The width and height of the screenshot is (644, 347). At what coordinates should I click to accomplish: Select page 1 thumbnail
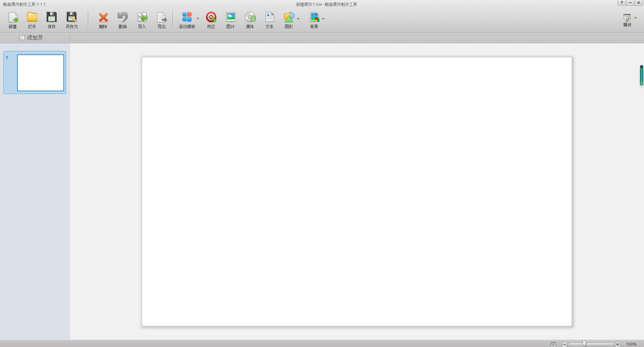(40, 72)
